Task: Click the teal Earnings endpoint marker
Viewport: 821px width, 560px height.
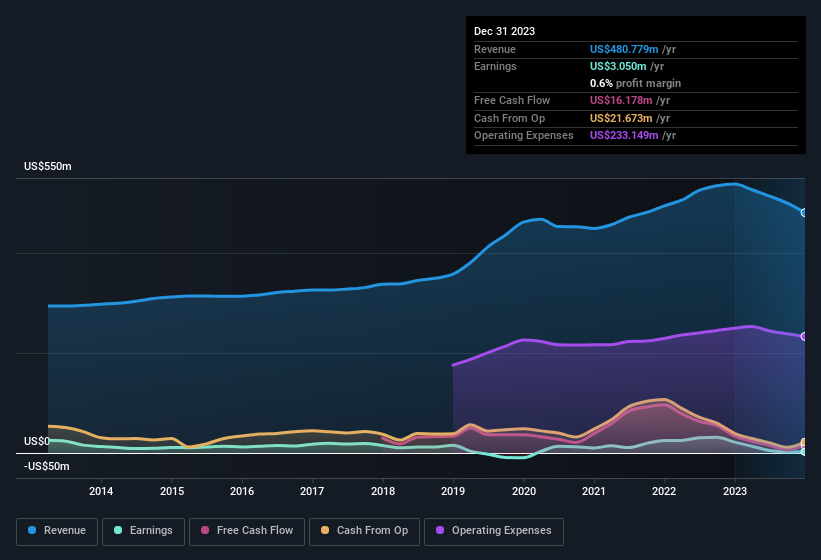Action: tap(803, 452)
